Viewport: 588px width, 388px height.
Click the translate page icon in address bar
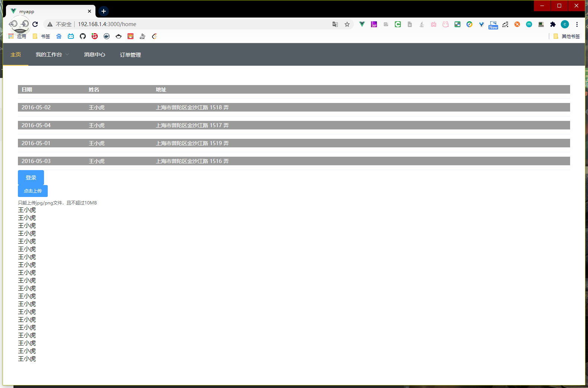coord(335,24)
